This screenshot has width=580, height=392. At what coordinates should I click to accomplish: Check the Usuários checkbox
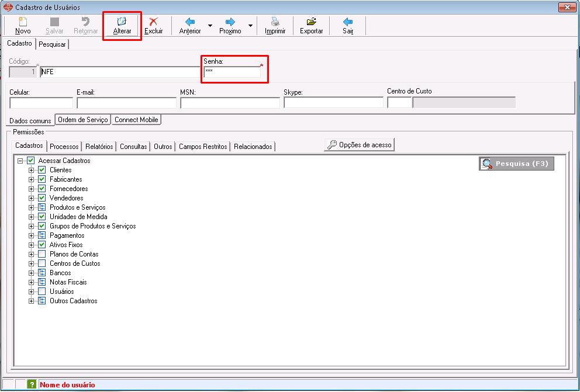pos(42,292)
